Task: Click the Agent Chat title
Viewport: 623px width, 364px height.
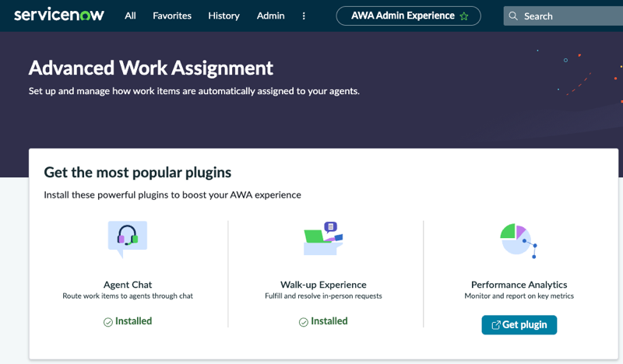Action: coord(128,285)
